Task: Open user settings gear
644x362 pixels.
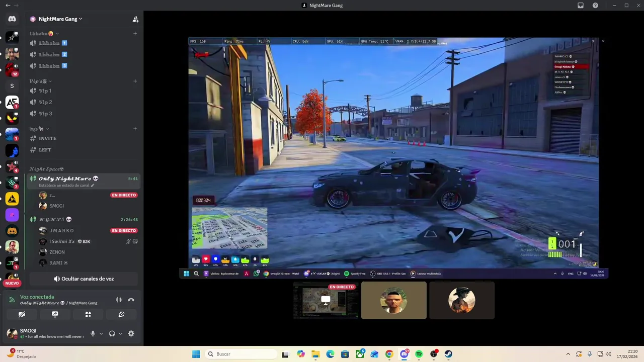Action: point(131,333)
